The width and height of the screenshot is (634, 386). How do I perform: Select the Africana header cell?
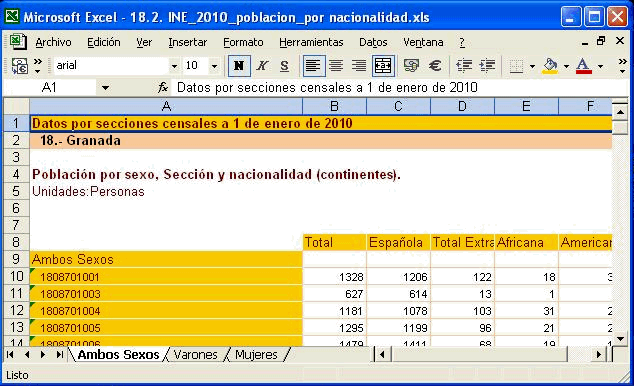click(526, 242)
